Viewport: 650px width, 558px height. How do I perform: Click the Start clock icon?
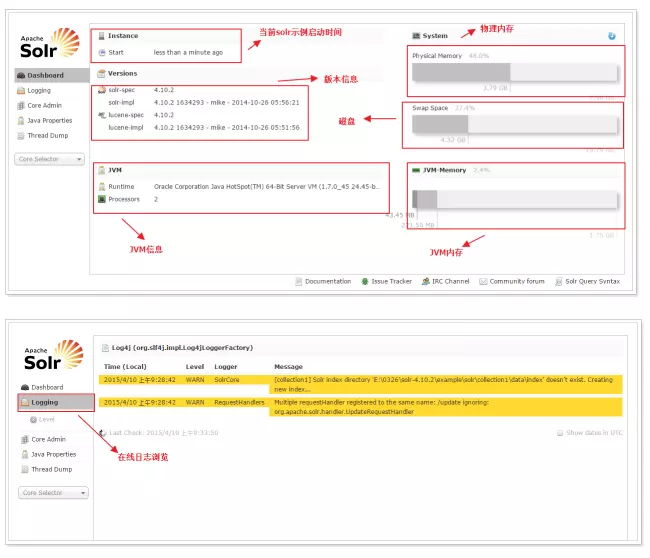click(x=102, y=52)
